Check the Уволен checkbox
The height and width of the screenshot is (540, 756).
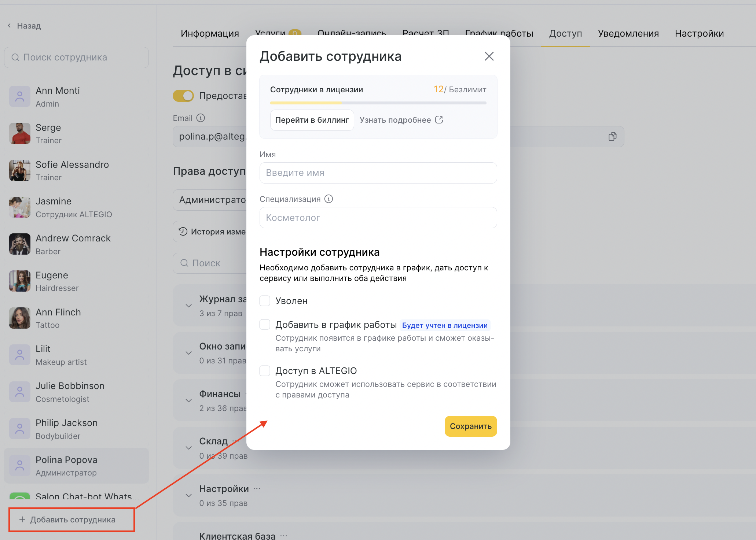point(265,301)
